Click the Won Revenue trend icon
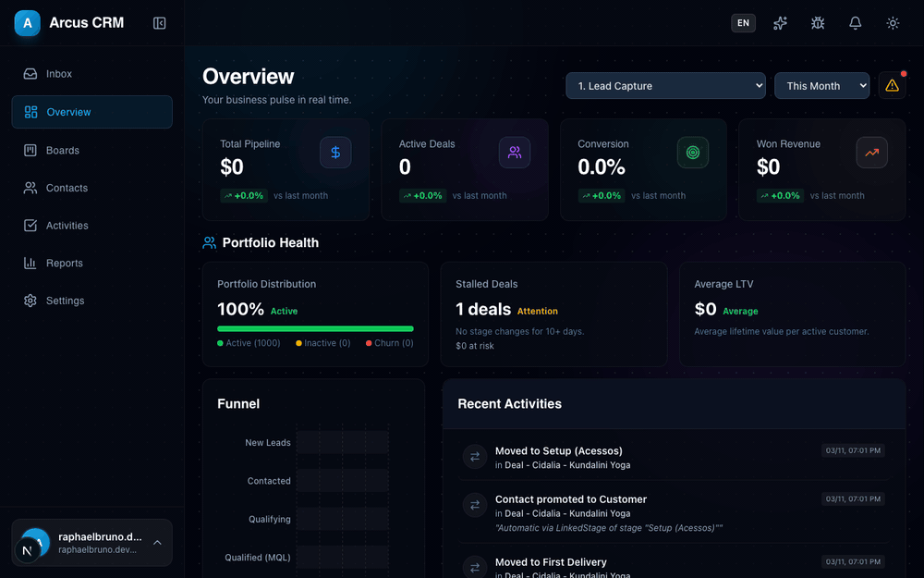 [x=871, y=153]
